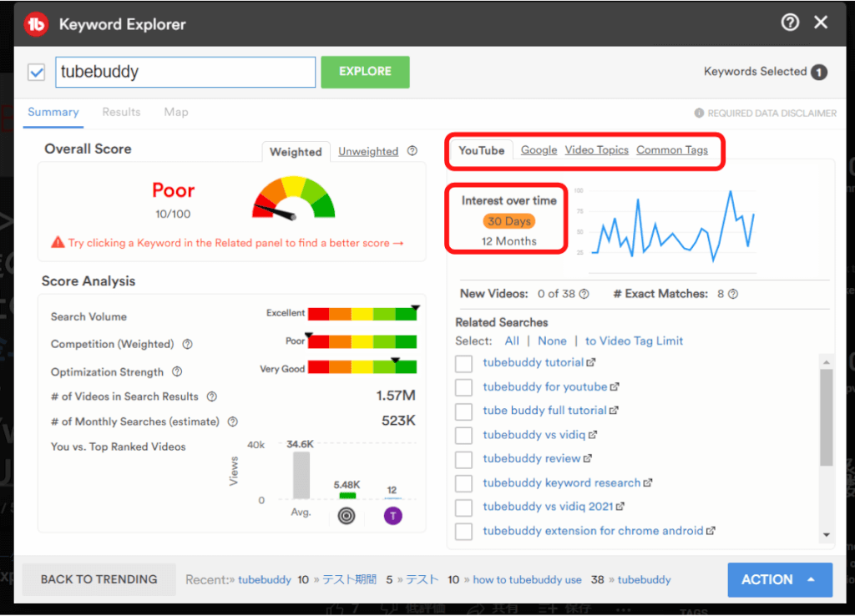The width and height of the screenshot is (855, 616).
Task: Switch to the Unweighted score tab
Action: click(368, 151)
